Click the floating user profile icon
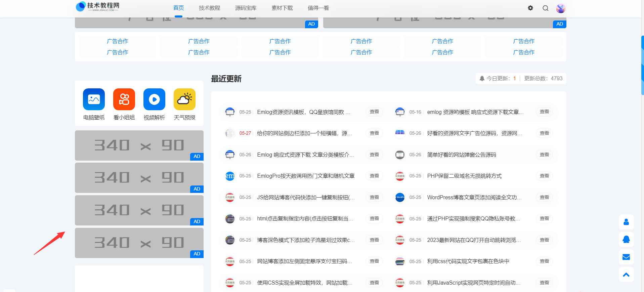Viewport: 644px width, 292px height. click(626, 222)
